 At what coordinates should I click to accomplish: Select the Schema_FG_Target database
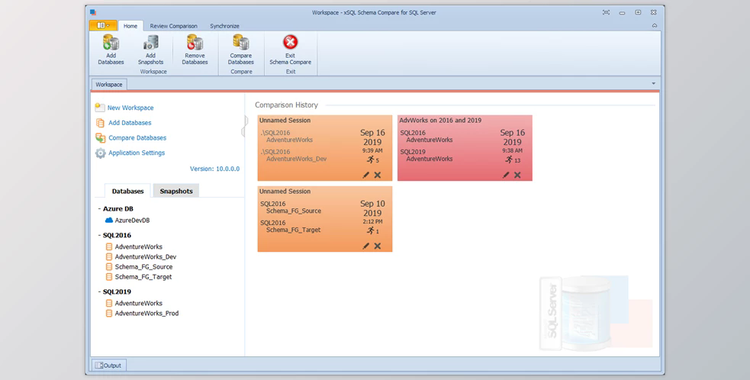click(143, 277)
